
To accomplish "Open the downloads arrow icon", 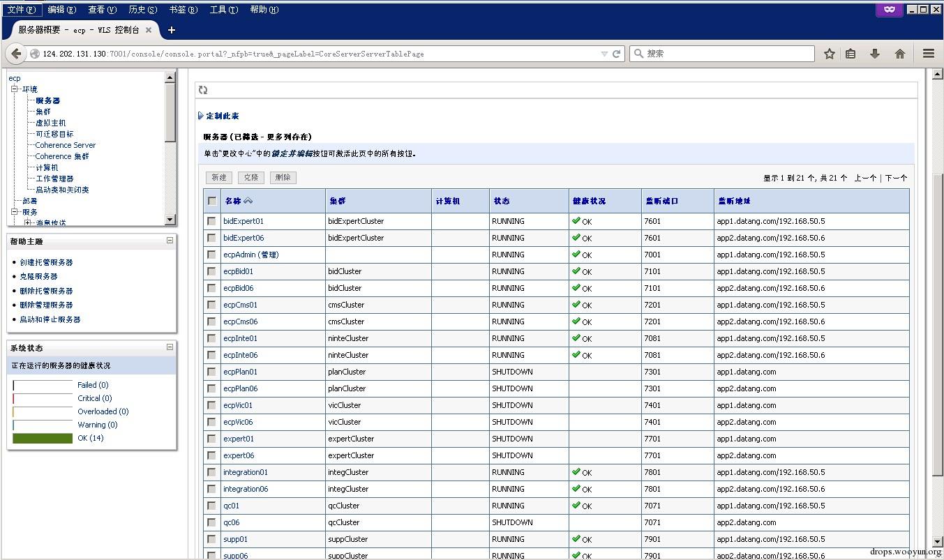I will [x=875, y=54].
